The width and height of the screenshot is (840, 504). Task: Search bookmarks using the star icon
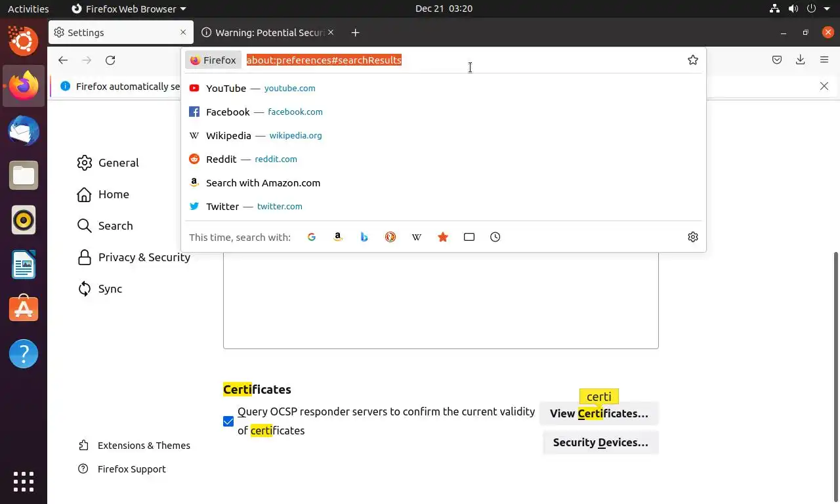coord(443,237)
